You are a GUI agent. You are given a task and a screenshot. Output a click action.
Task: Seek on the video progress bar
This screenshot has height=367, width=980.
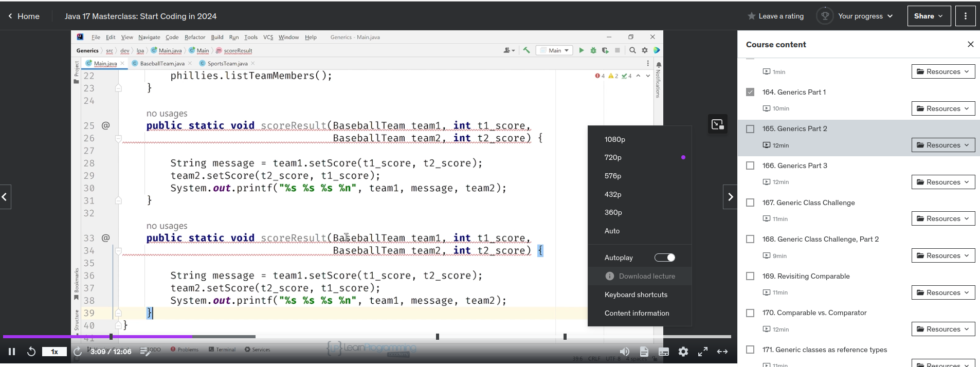click(367, 337)
